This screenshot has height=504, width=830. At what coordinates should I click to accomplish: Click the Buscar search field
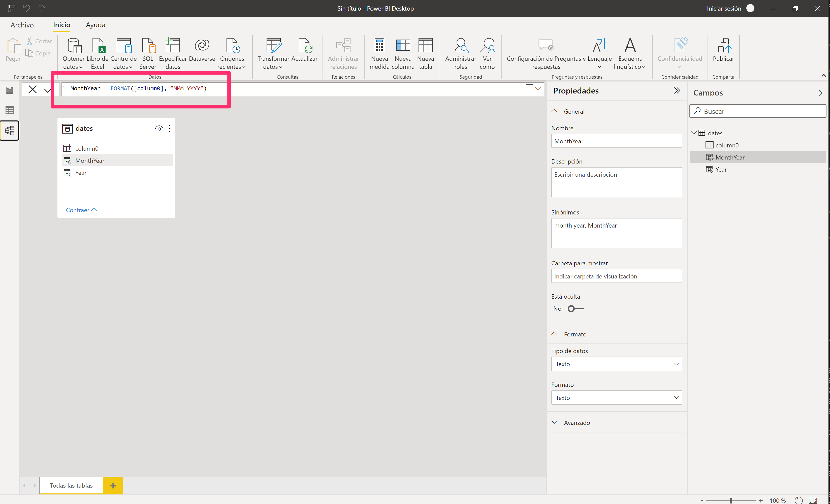tap(758, 111)
